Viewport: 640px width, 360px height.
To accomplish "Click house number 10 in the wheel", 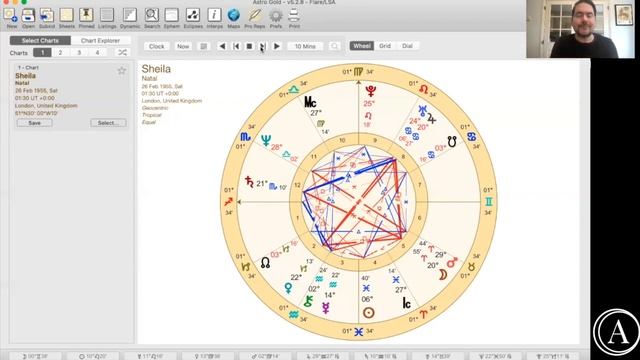I will (x=342, y=140).
